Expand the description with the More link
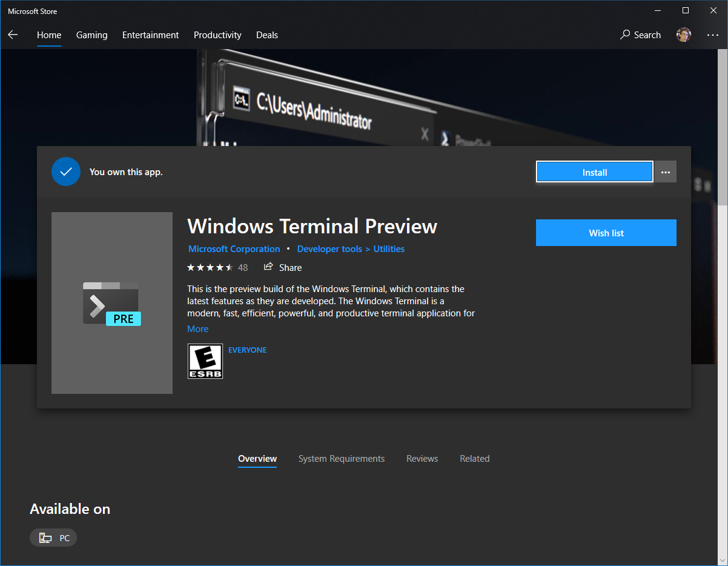Screen dimensions: 728x566 [x=197, y=328]
